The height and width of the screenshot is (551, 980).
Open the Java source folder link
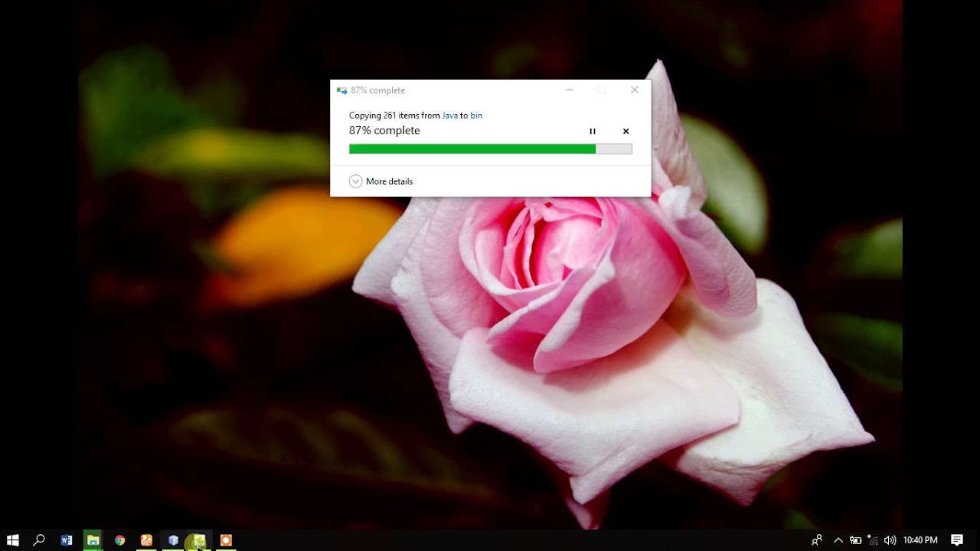point(449,116)
